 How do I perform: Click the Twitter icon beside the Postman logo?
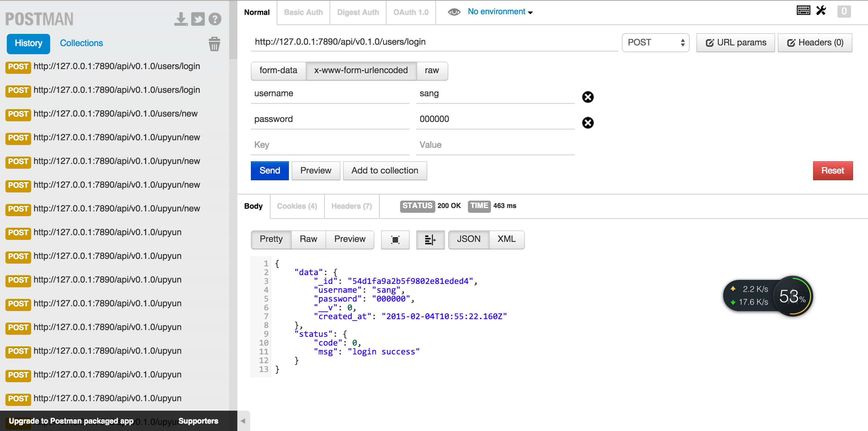click(198, 19)
